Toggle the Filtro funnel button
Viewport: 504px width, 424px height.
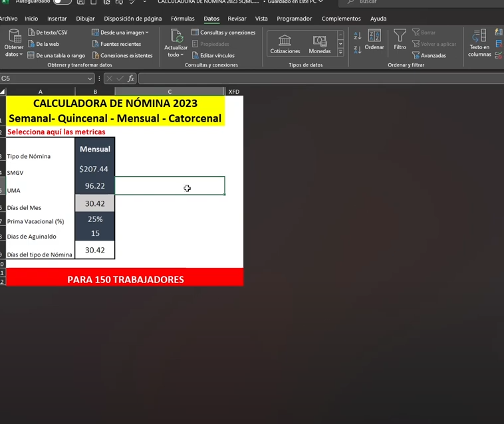point(400,40)
